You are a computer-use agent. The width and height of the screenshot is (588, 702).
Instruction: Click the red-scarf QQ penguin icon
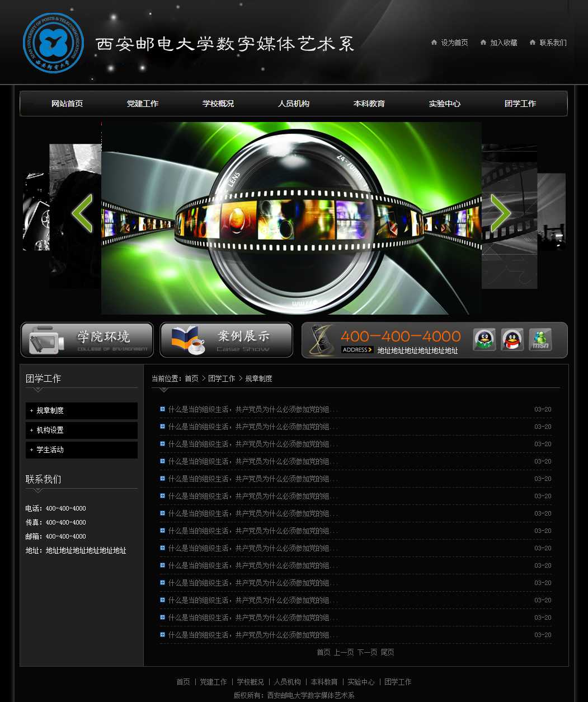[x=512, y=340]
